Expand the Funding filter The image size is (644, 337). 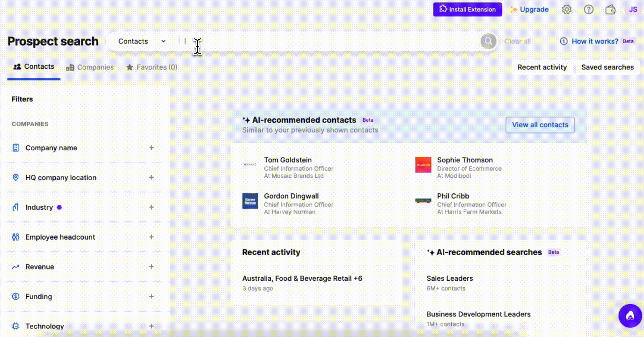pyautogui.click(x=151, y=296)
